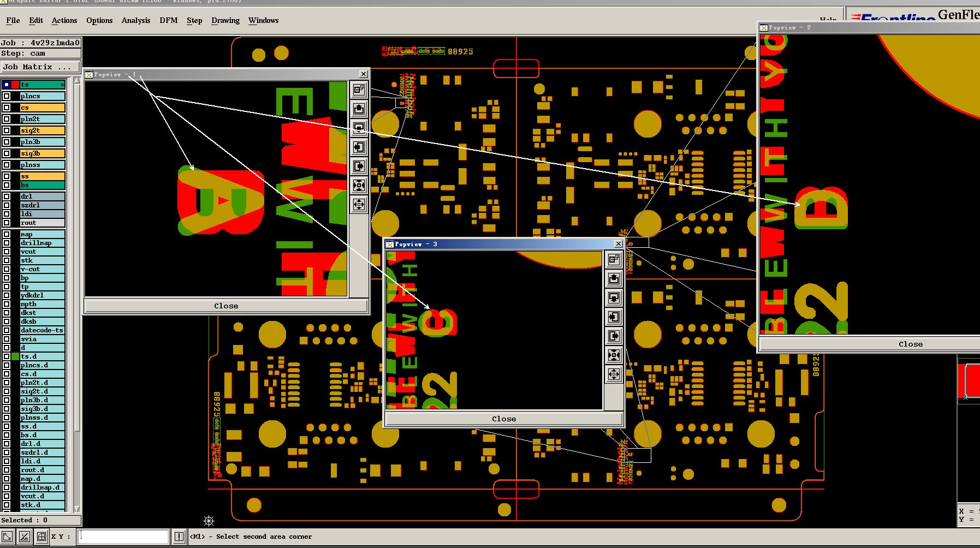Click pan right icon in Popview 1
980x548 pixels.
coord(359,166)
